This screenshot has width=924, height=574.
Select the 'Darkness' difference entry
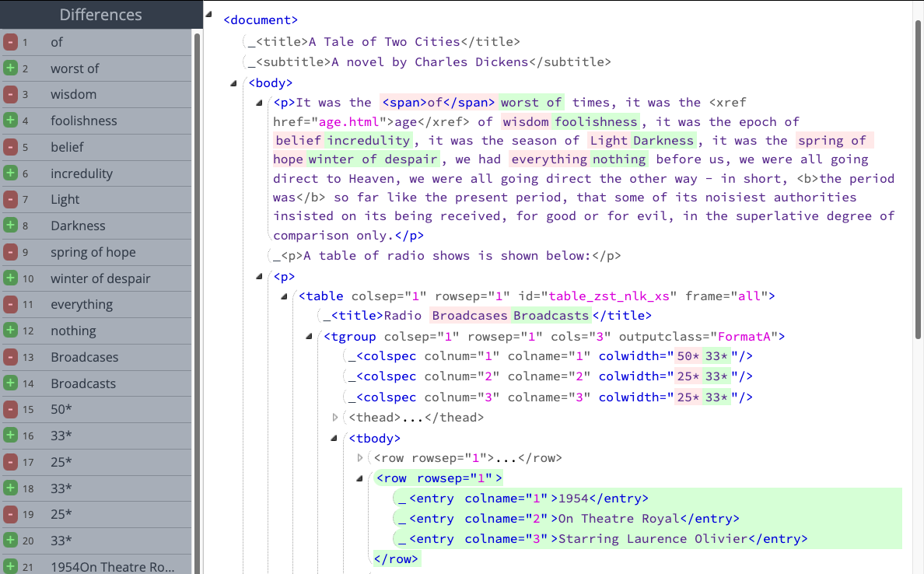pos(78,226)
